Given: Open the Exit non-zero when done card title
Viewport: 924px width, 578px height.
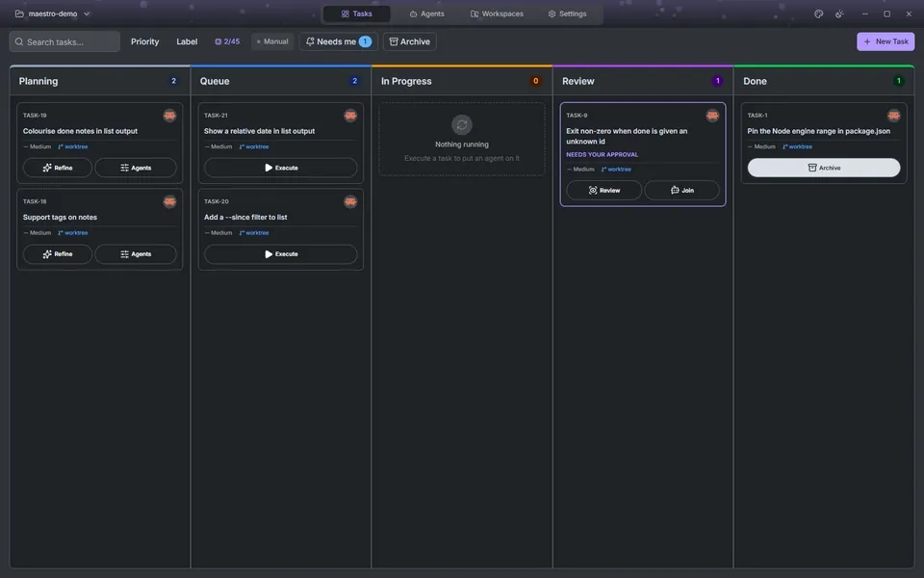Looking at the screenshot, I should (627, 136).
